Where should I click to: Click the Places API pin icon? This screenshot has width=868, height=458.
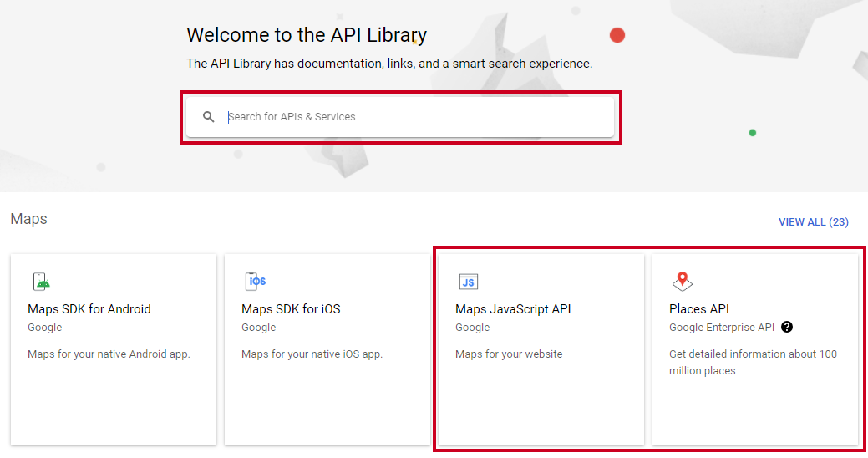click(x=682, y=282)
